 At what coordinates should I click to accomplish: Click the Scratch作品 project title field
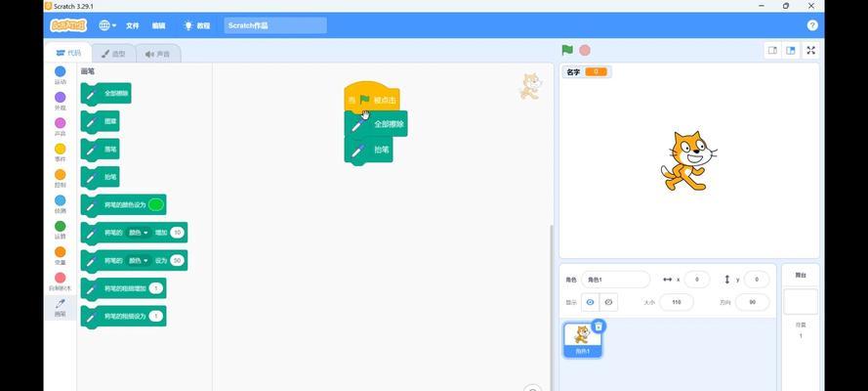(x=275, y=25)
